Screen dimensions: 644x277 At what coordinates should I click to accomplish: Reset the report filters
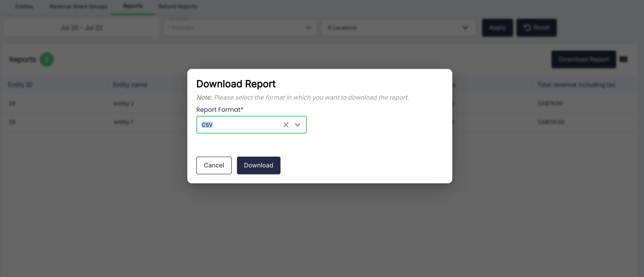(536, 27)
